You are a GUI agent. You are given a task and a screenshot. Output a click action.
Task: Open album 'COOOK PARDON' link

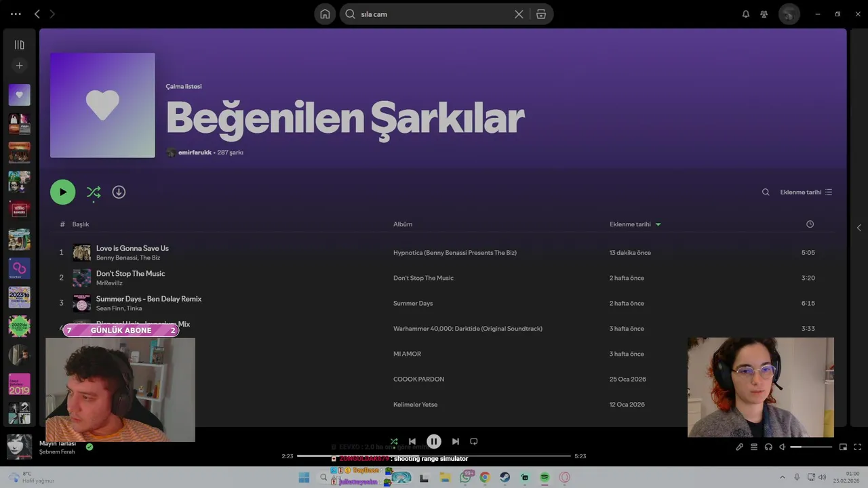tap(418, 380)
